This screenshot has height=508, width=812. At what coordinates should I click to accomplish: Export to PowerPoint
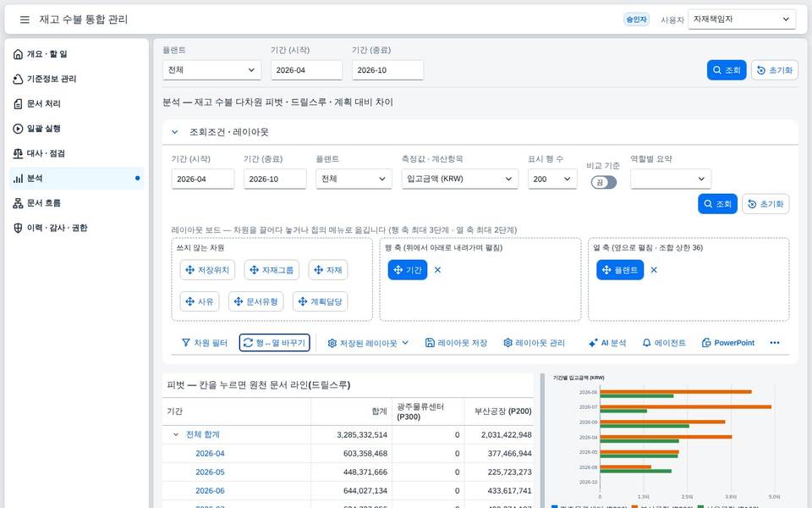pos(728,343)
